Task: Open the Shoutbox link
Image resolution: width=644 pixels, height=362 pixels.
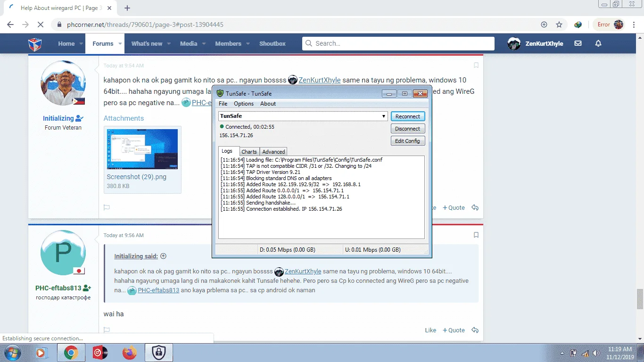Action: pos(272,43)
